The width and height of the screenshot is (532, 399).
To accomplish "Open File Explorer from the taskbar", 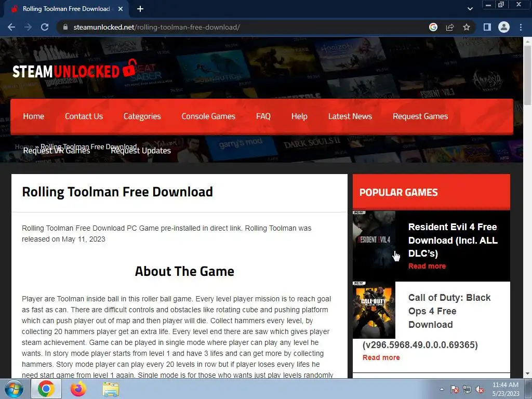I will 111,389.
